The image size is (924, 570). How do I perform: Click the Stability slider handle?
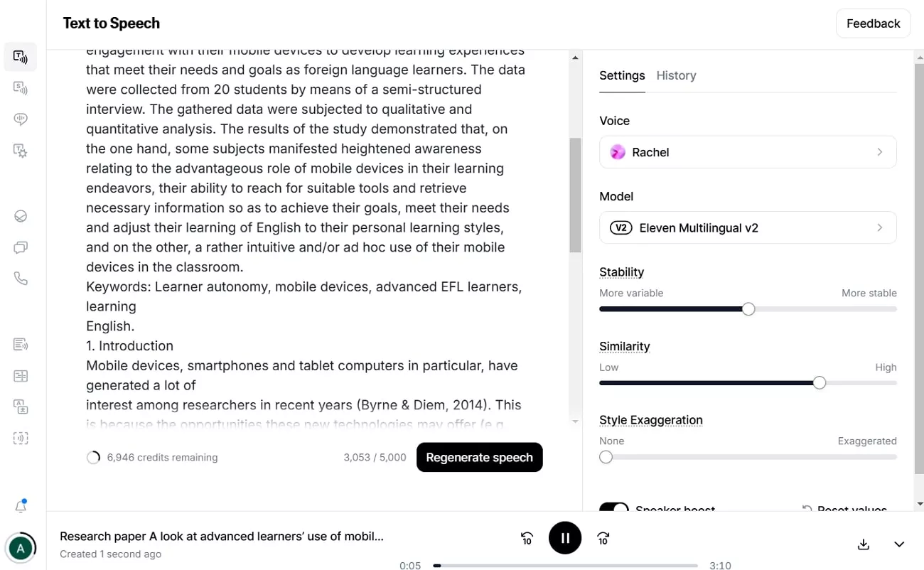click(748, 308)
